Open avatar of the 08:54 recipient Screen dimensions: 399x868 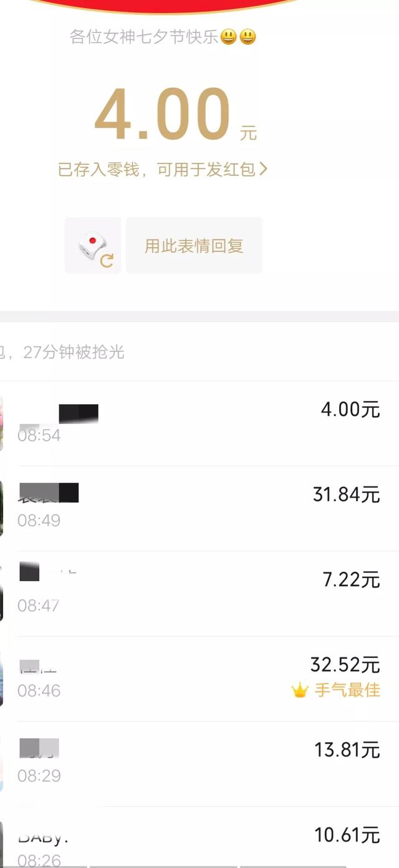1,423
